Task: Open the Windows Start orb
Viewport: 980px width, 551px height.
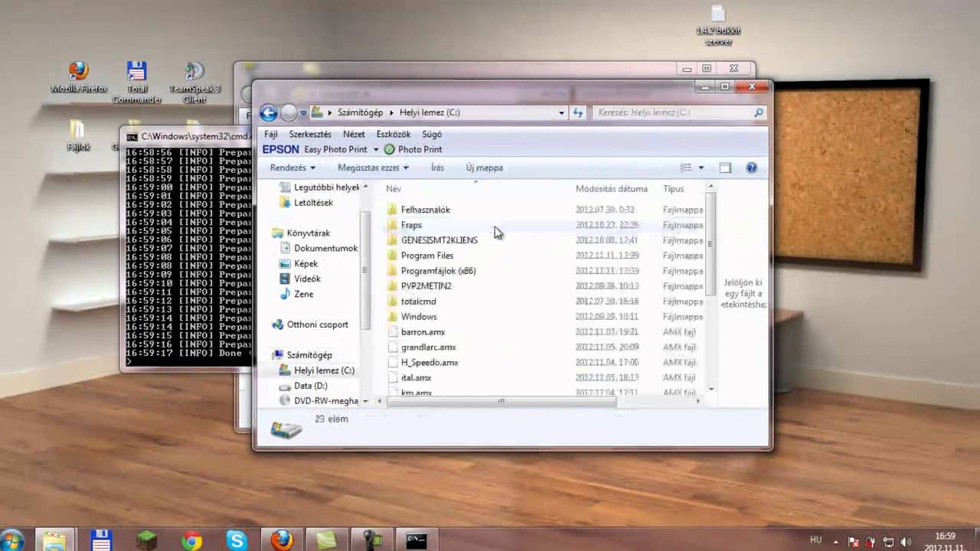Action: [13, 540]
